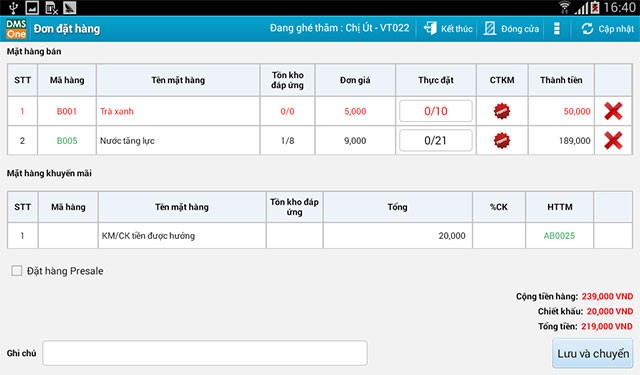The width and height of the screenshot is (640, 375).
Task: Click Tổng tiền 219,000 VND
Action: (585, 326)
